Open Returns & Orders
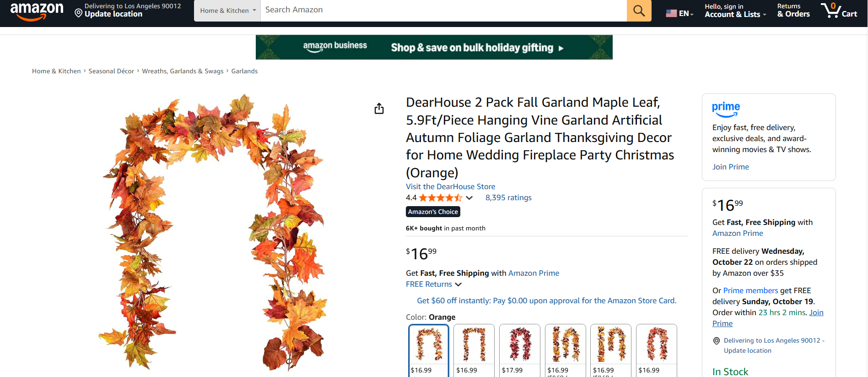Viewport: 868px width, 377px height. tap(793, 11)
